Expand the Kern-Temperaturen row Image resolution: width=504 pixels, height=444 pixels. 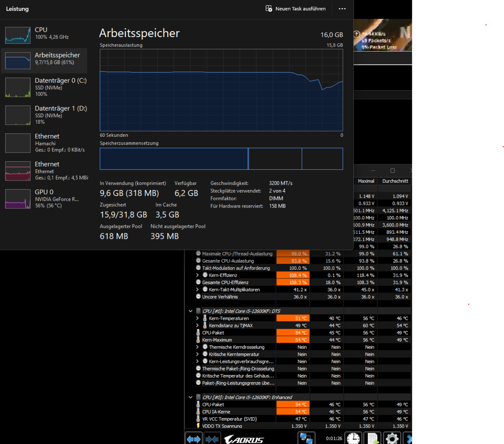197,318
